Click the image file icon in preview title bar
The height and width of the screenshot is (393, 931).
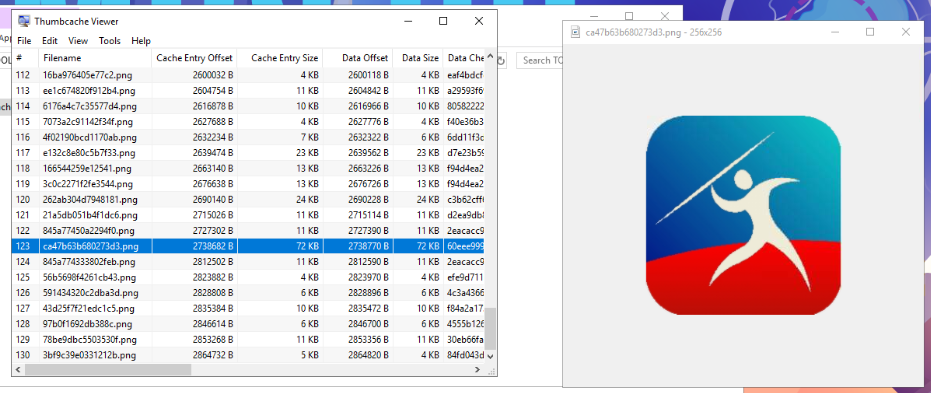point(575,32)
